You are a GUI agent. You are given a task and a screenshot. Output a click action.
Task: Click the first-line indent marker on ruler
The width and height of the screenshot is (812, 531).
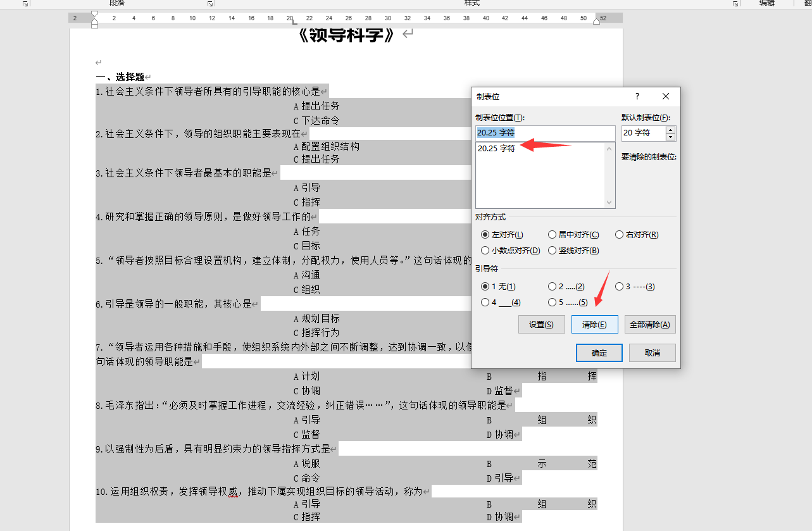point(95,14)
